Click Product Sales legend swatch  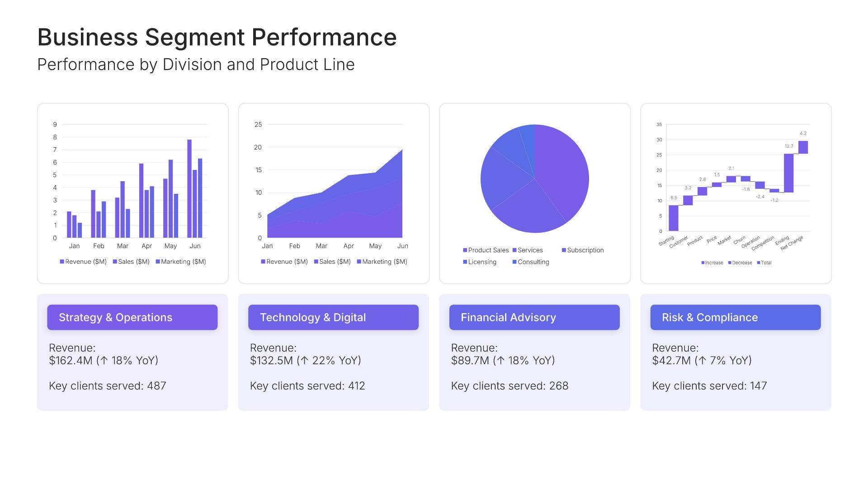click(x=465, y=250)
